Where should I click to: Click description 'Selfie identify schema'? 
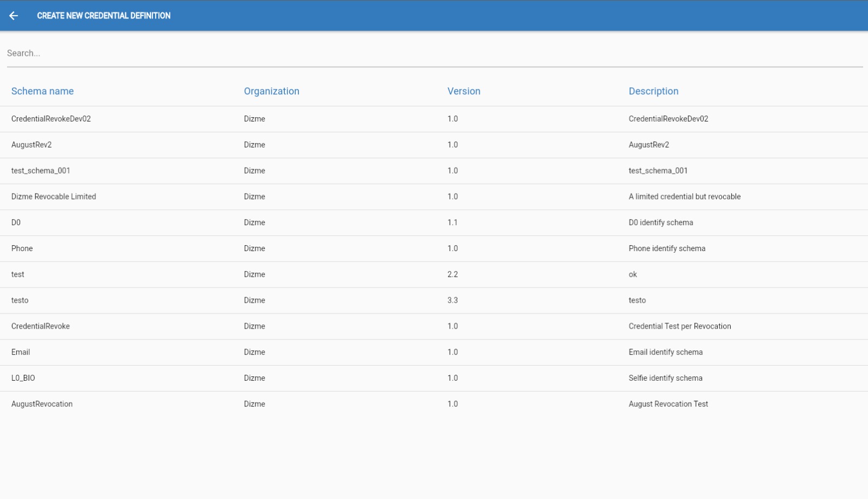(666, 378)
